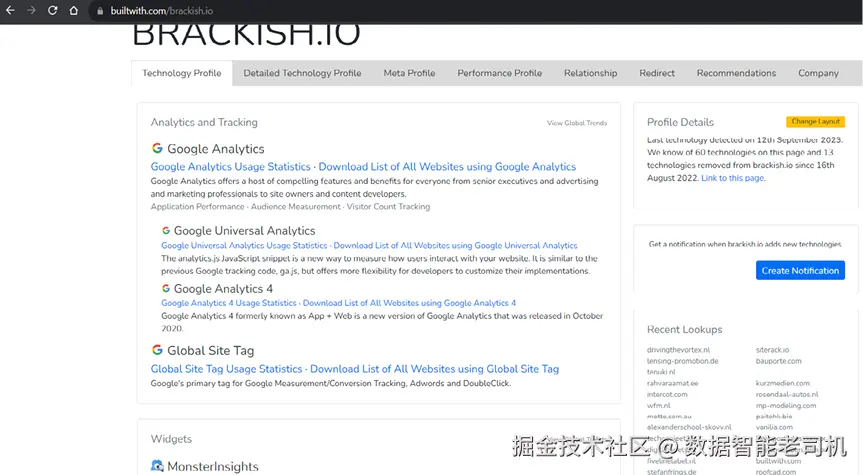Open Google Analytics 4 Usage Statistics link
The image size is (863, 475).
tap(228, 303)
